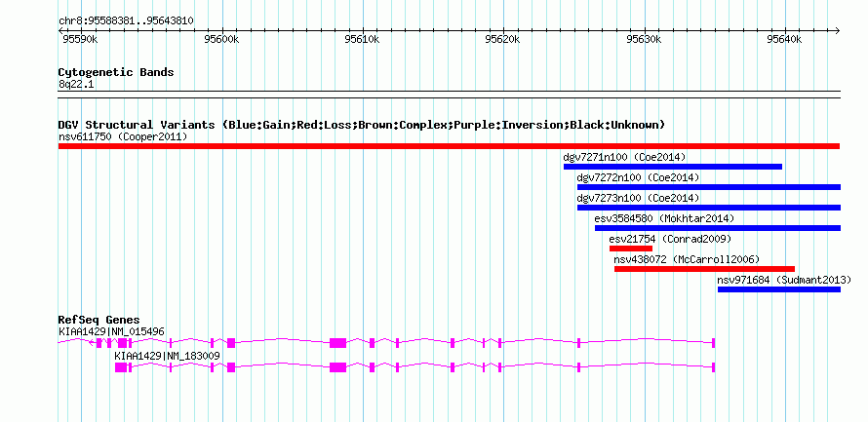Viewport: 868px width, 422px height.
Task: Click the large exon block of NM_015496 transcript
Action: [x=337, y=343]
